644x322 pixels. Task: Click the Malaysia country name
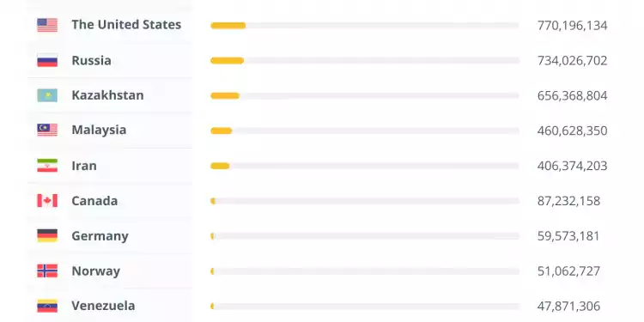(99, 131)
